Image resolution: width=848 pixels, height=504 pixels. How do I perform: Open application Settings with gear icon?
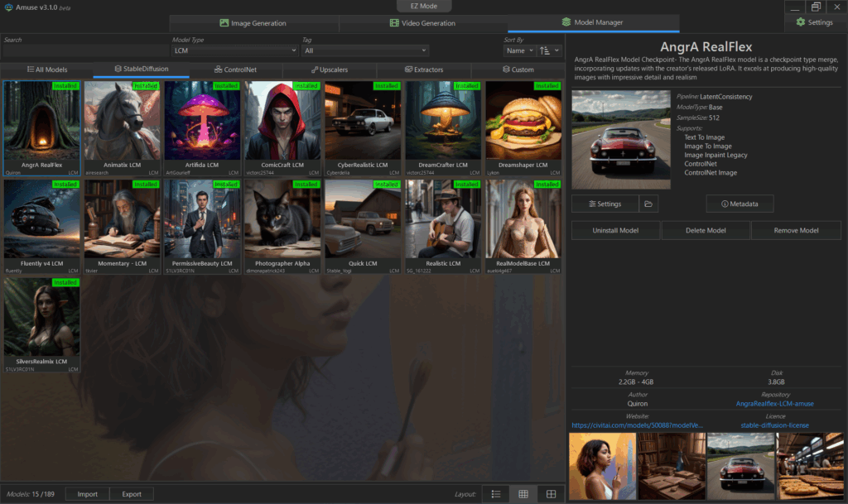pos(815,22)
